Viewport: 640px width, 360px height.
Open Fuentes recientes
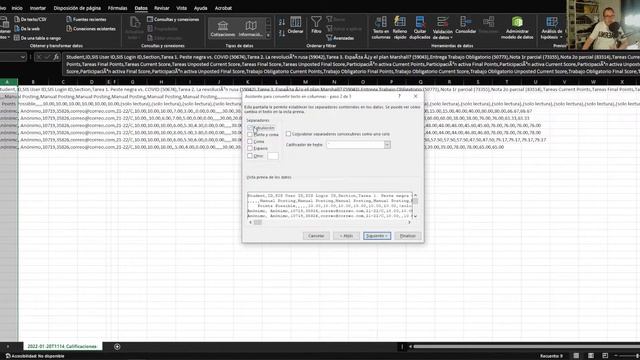tap(86, 19)
